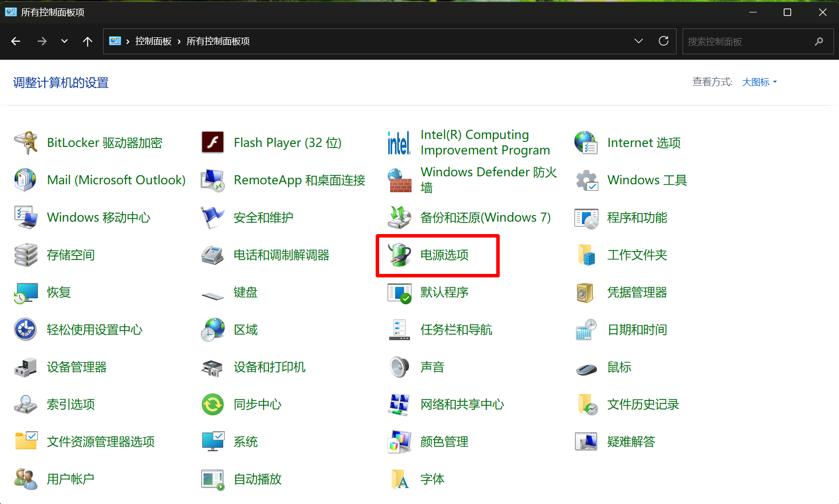Click the 自动播放 icon
Image resolution: width=839 pixels, height=504 pixels.
[213, 479]
